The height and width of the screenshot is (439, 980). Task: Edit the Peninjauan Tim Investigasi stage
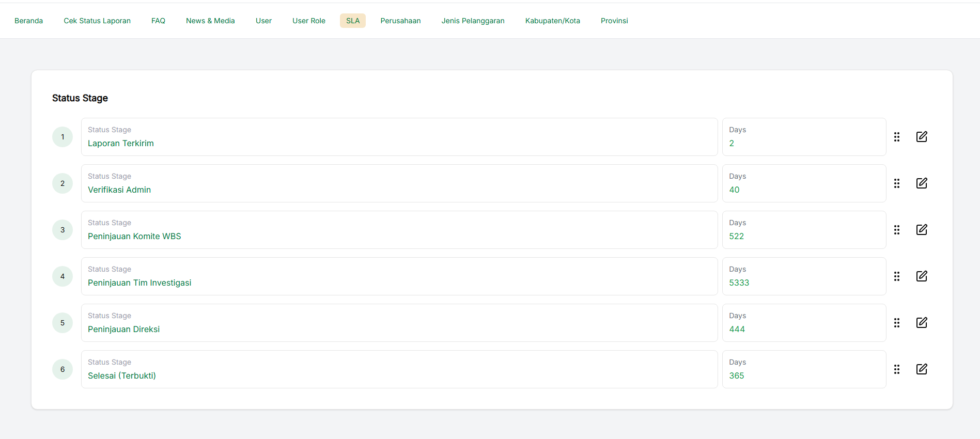click(x=921, y=276)
